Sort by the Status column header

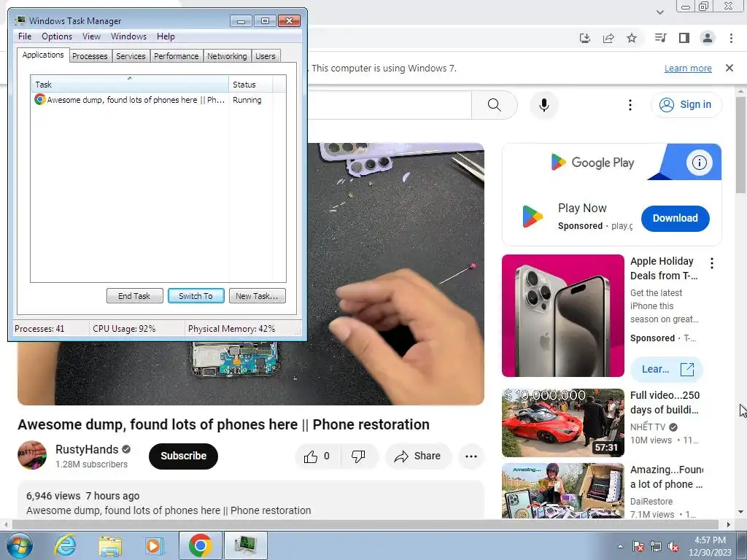(251, 85)
